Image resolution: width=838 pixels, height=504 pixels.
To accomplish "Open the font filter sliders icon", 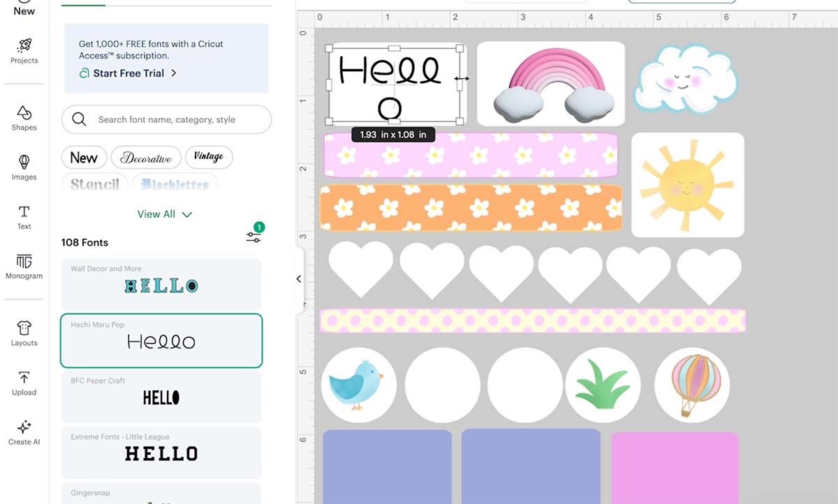I will coord(253,237).
